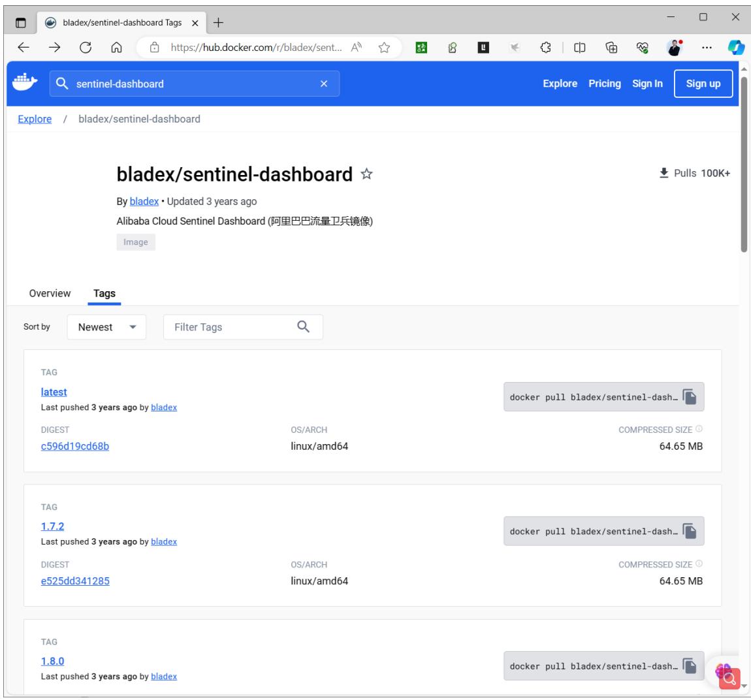
Task: Open digest e525dd341285
Action: point(75,581)
